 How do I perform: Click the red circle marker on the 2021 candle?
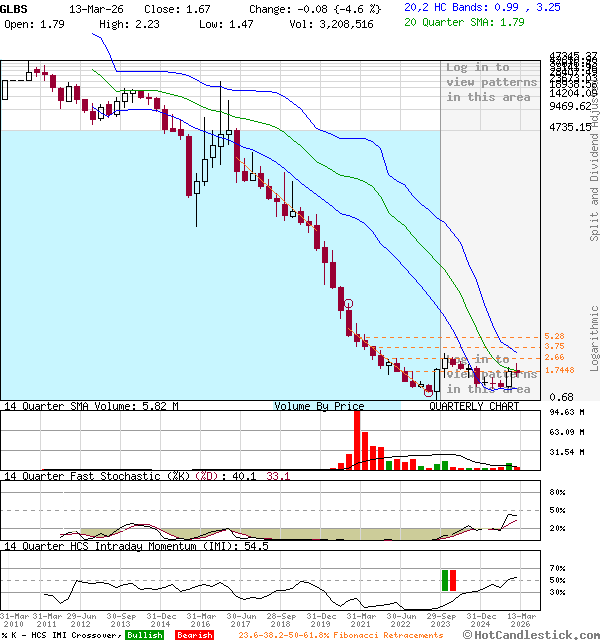(x=348, y=304)
